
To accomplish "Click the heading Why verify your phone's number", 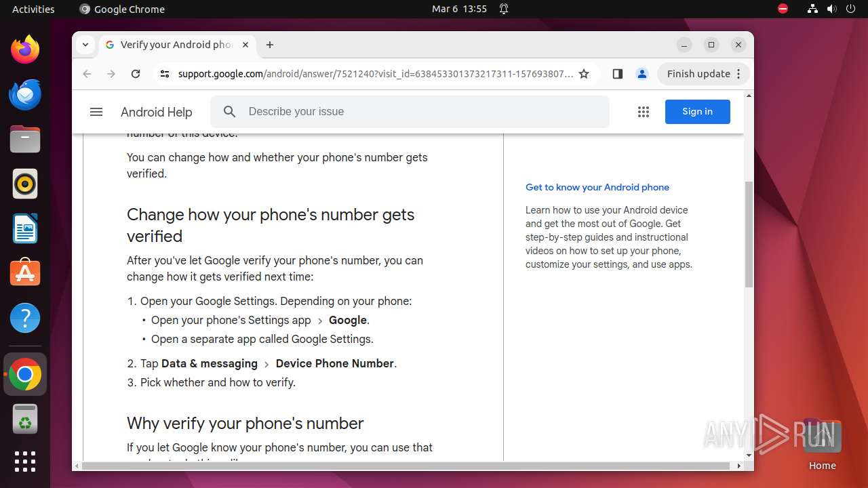I will (245, 424).
